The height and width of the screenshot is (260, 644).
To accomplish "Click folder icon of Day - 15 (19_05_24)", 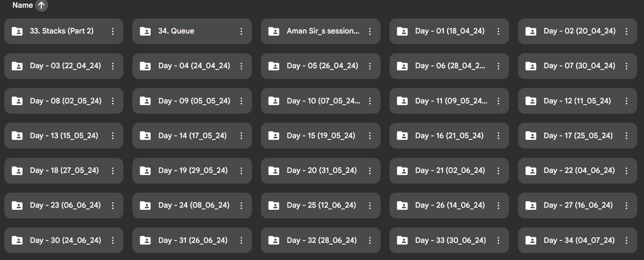I will [274, 136].
